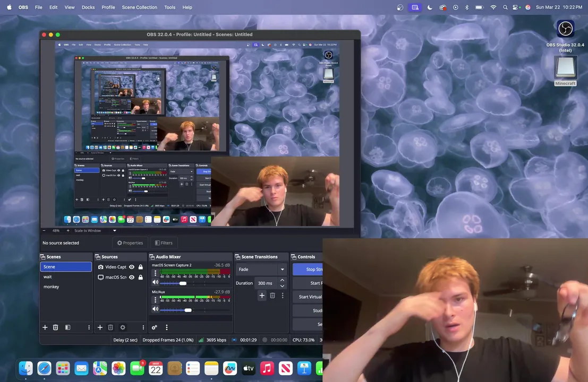Open Wi-Fi status in menu bar
Screen dimensions: 588x382
pos(493,7)
